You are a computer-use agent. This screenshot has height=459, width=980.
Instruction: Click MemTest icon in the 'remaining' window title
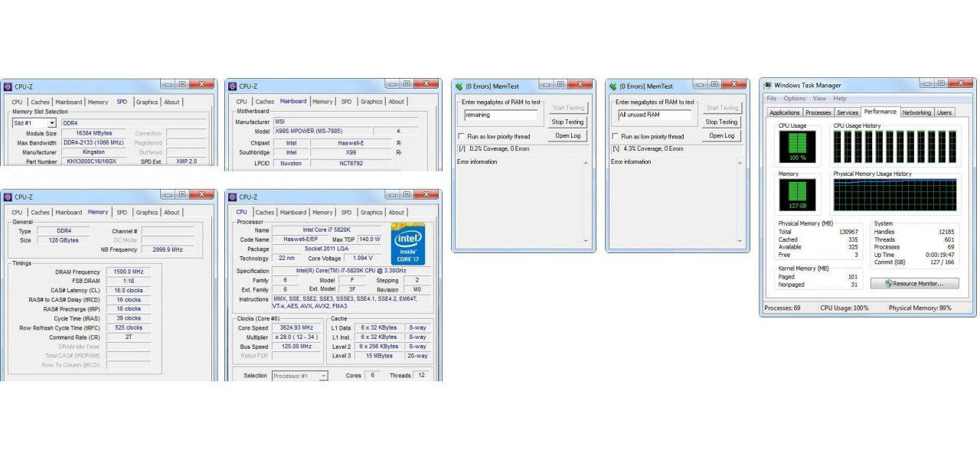pyautogui.click(x=459, y=86)
